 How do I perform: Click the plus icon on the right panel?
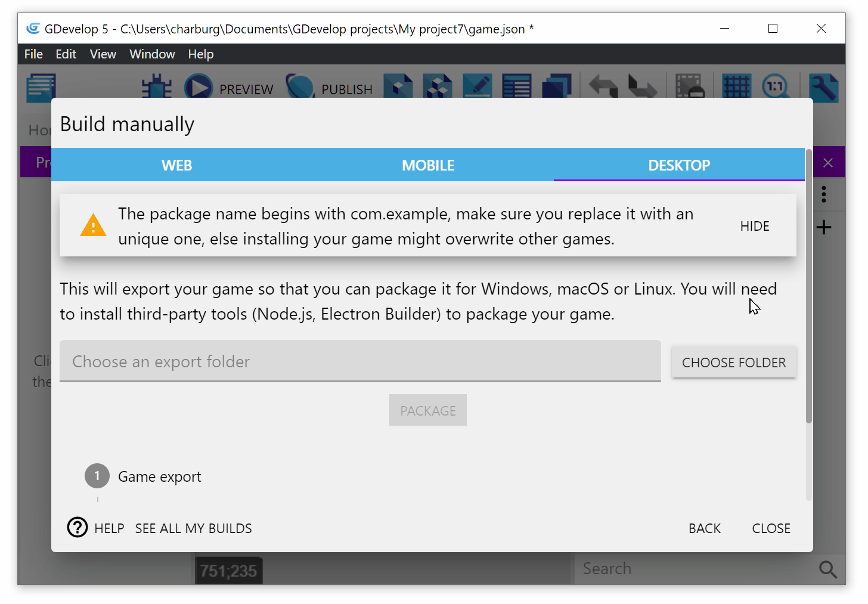coord(824,227)
